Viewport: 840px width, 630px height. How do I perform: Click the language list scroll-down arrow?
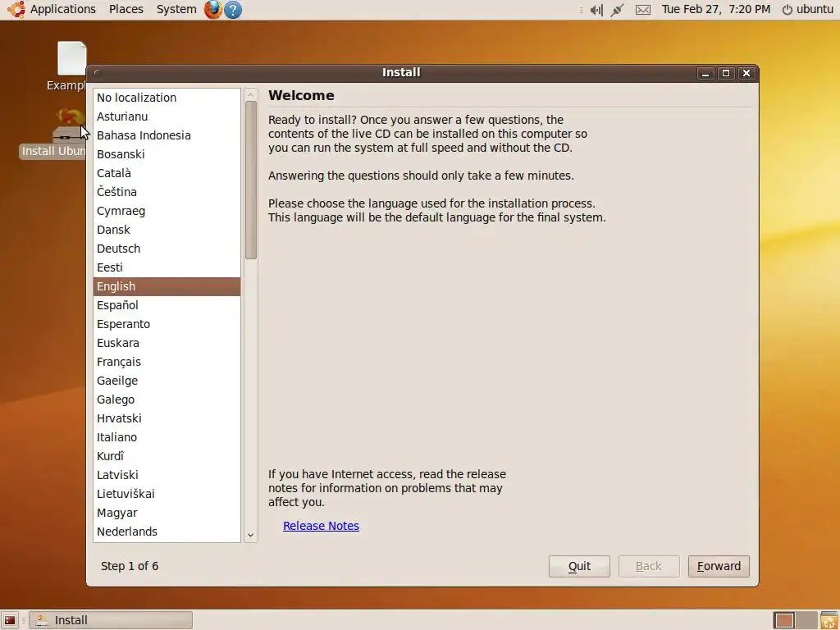(x=250, y=535)
